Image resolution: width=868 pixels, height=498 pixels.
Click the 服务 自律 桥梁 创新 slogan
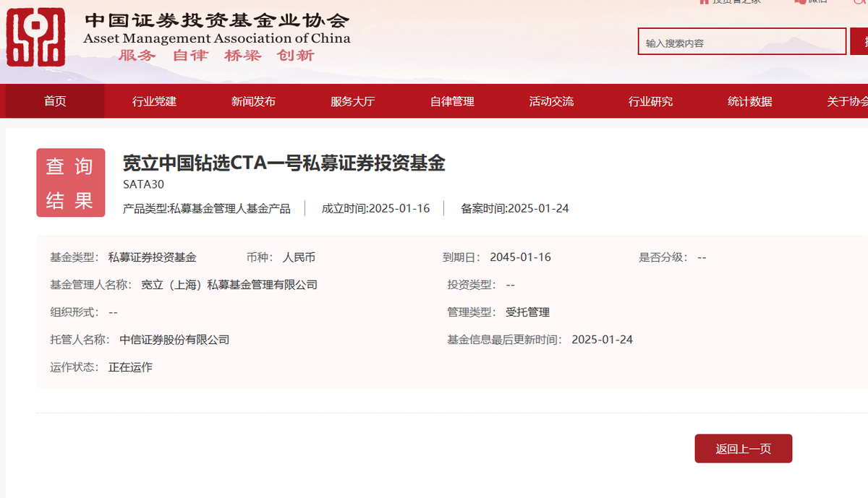216,55
